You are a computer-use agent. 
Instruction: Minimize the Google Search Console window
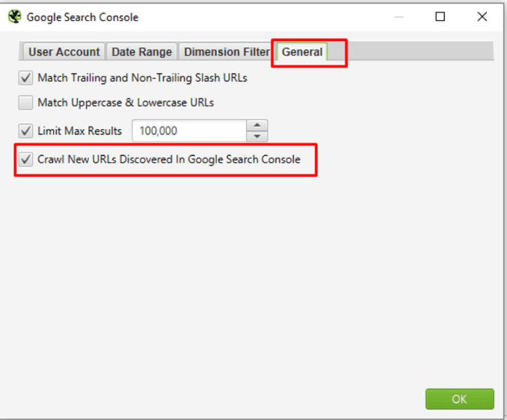click(x=399, y=17)
